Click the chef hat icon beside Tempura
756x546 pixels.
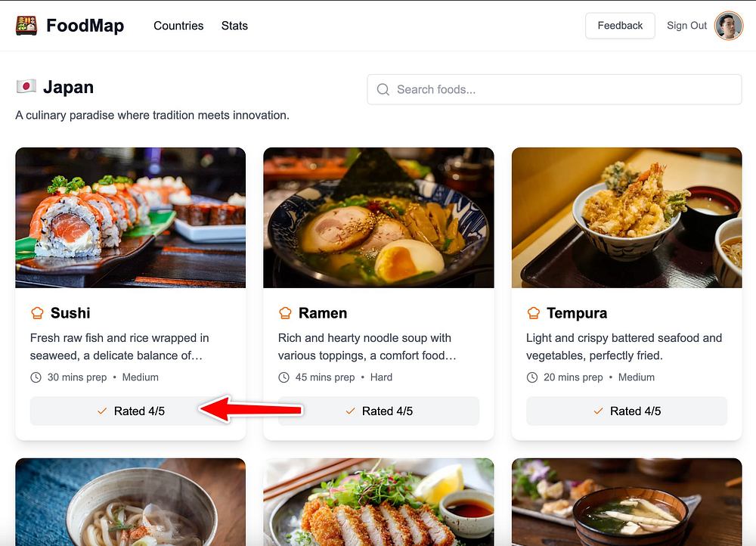pos(533,313)
